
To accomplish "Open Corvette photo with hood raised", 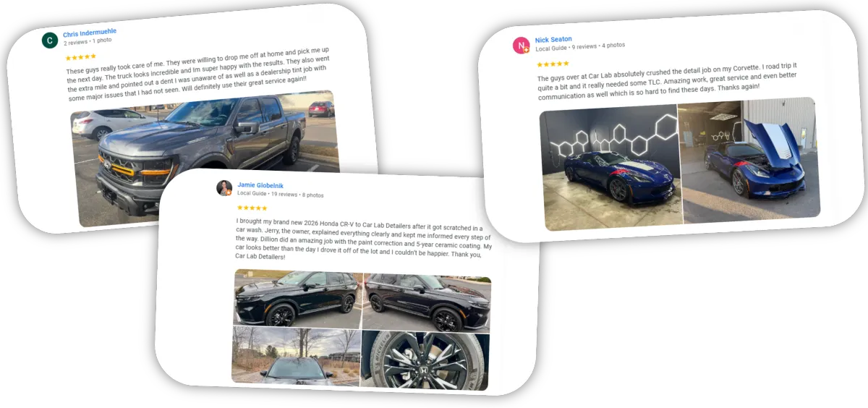I will pos(749,159).
